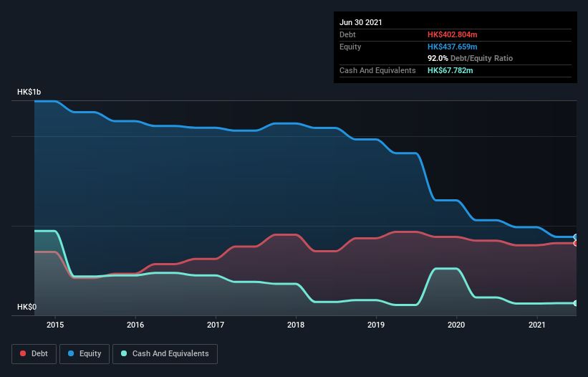Select the 2015 x-axis label

point(55,325)
